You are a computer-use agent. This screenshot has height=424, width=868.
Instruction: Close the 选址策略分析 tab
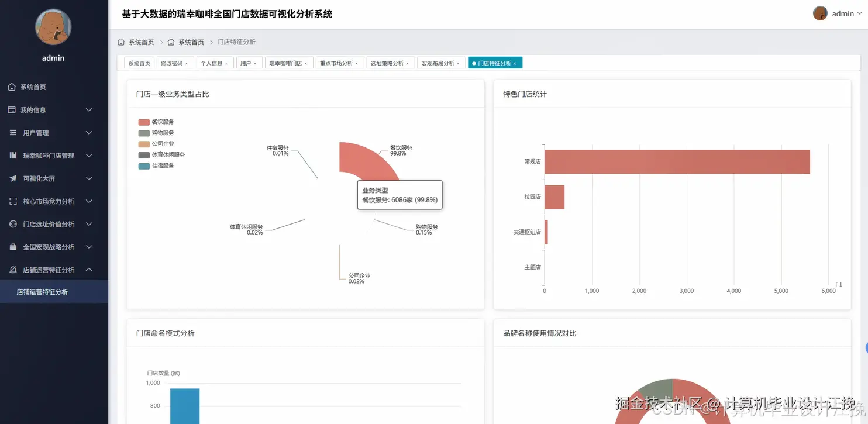coord(408,64)
